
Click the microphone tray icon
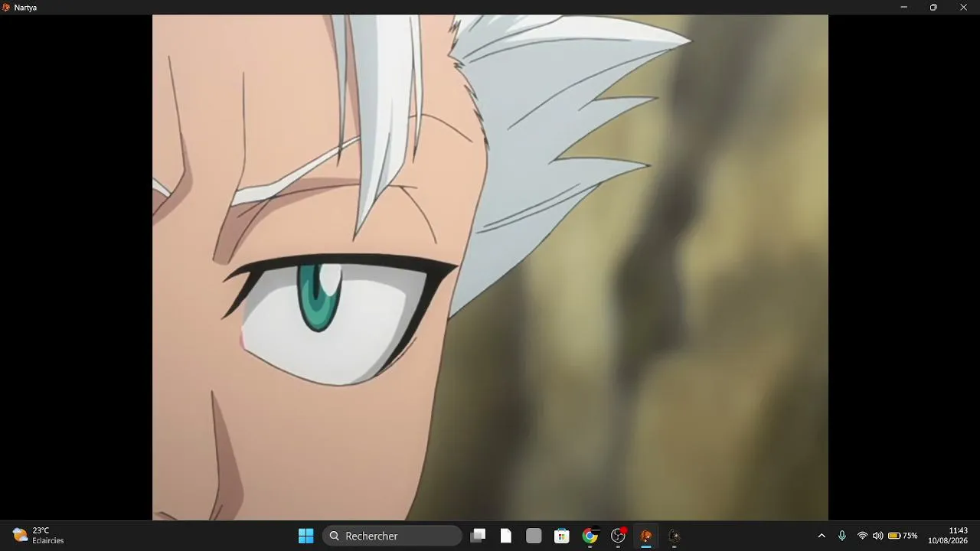click(x=842, y=536)
